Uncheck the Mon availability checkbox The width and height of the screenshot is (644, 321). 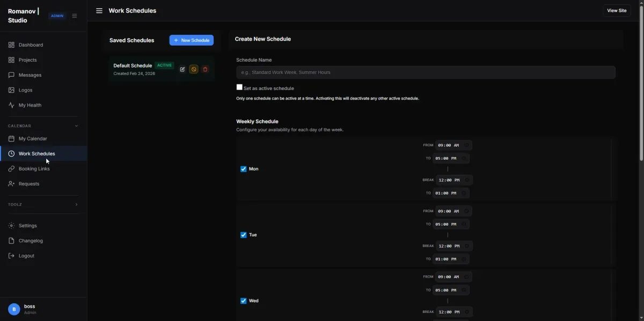coord(244,169)
